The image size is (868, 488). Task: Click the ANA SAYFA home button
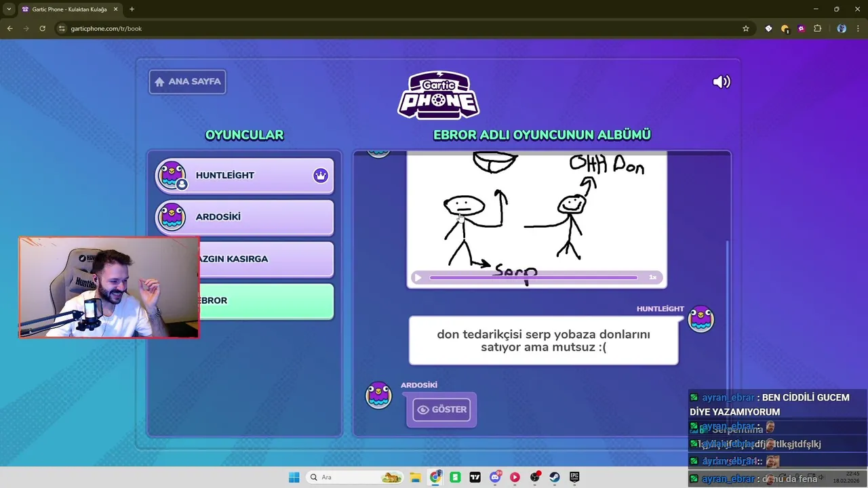pos(188,82)
